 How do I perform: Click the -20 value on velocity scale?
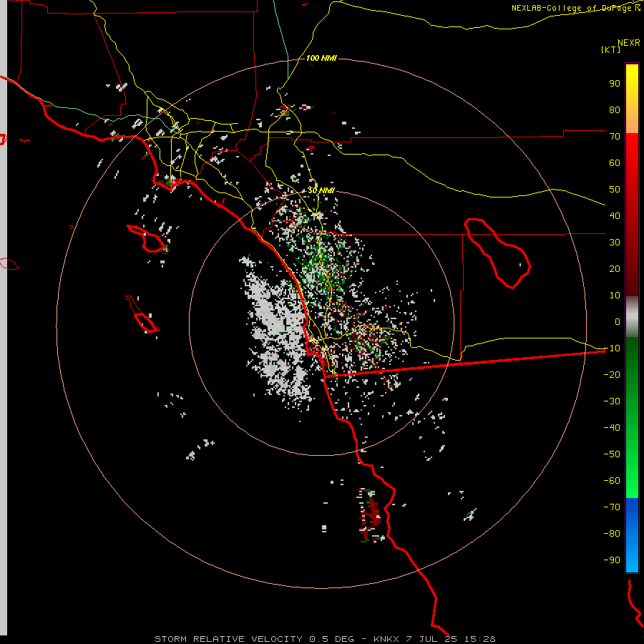(x=612, y=374)
